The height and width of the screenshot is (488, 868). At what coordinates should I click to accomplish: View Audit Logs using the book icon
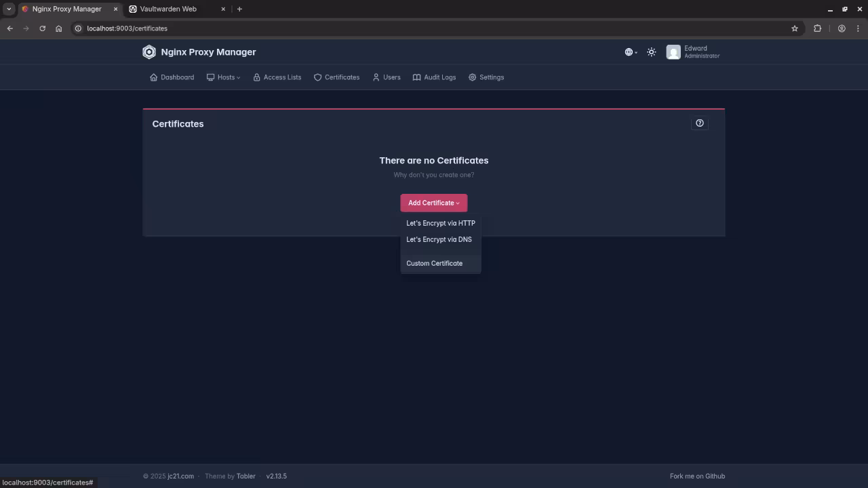pyautogui.click(x=416, y=77)
